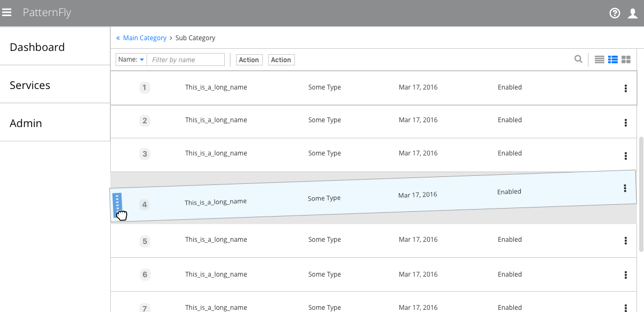The height and width of the screenshot is (312, 644).
Task: Click Mar 17, 2016 in row 2
Action: point(418,120)
